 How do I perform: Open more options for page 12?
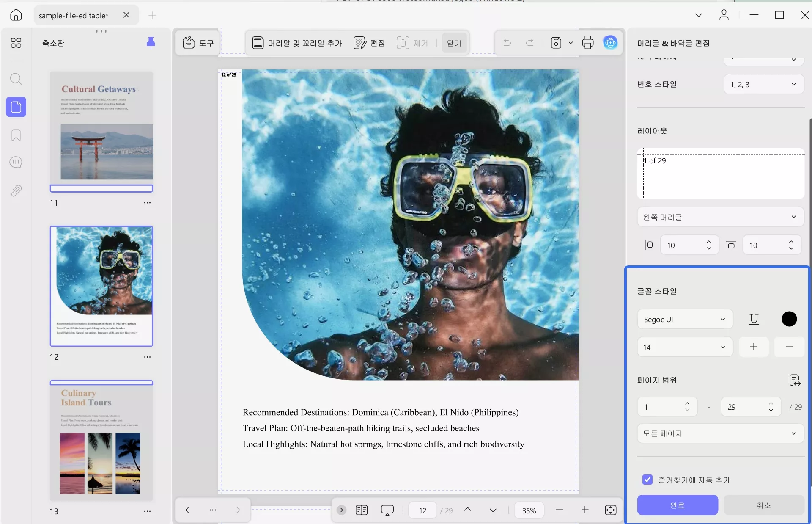147,357
